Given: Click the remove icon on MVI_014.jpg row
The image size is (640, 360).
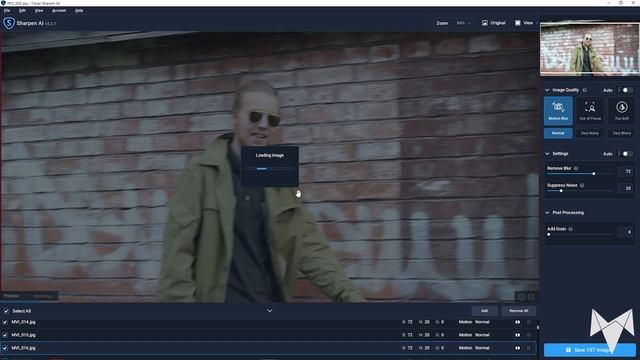Looking at the screenshot, I should tap(529, 322).
